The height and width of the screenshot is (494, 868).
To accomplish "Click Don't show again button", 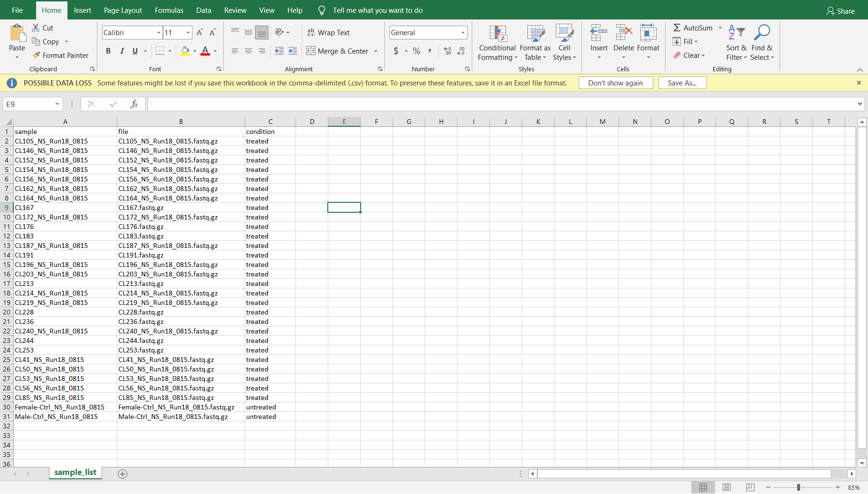I will coord(616,83).
